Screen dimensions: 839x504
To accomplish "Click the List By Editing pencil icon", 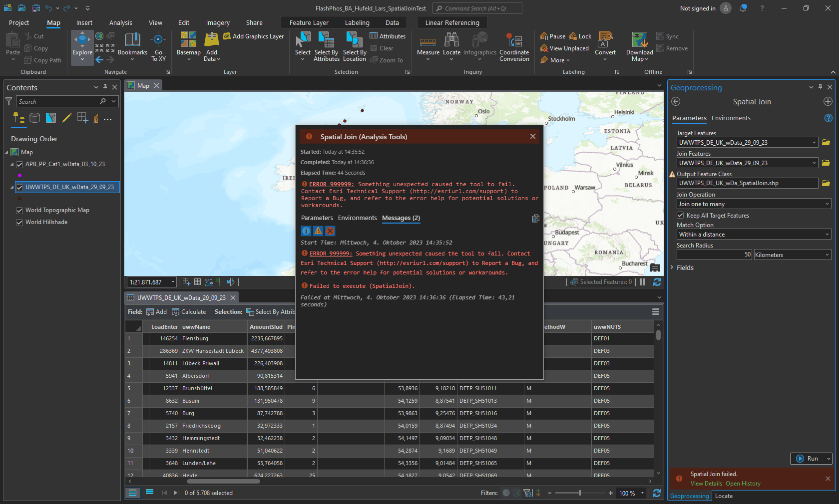I will click(67, 118).
